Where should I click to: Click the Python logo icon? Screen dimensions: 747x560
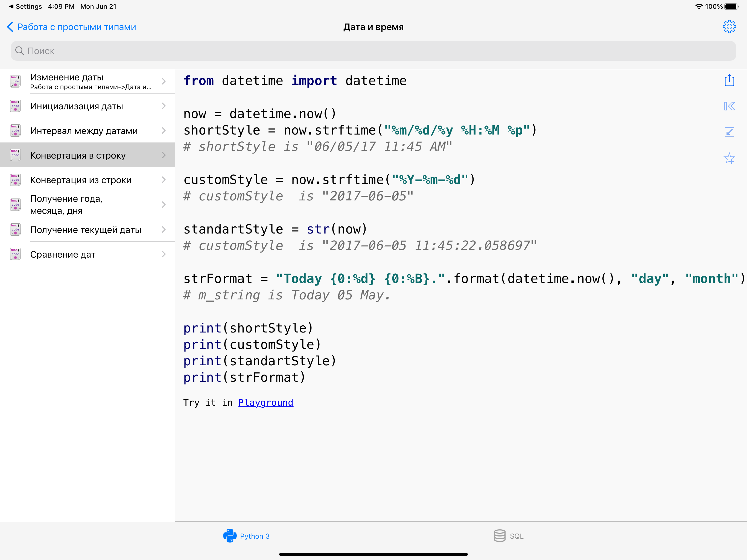click(230, 536)
